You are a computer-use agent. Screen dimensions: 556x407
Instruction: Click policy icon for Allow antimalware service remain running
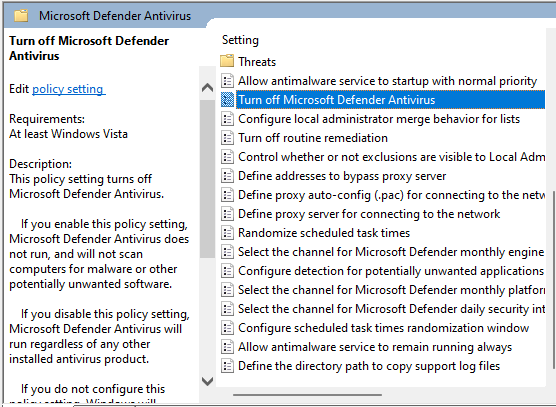click(x=227, y=347)
